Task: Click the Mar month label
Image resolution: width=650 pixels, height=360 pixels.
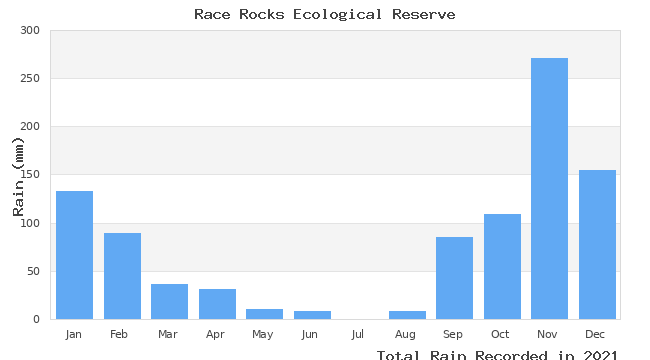Action: point(168,334)
